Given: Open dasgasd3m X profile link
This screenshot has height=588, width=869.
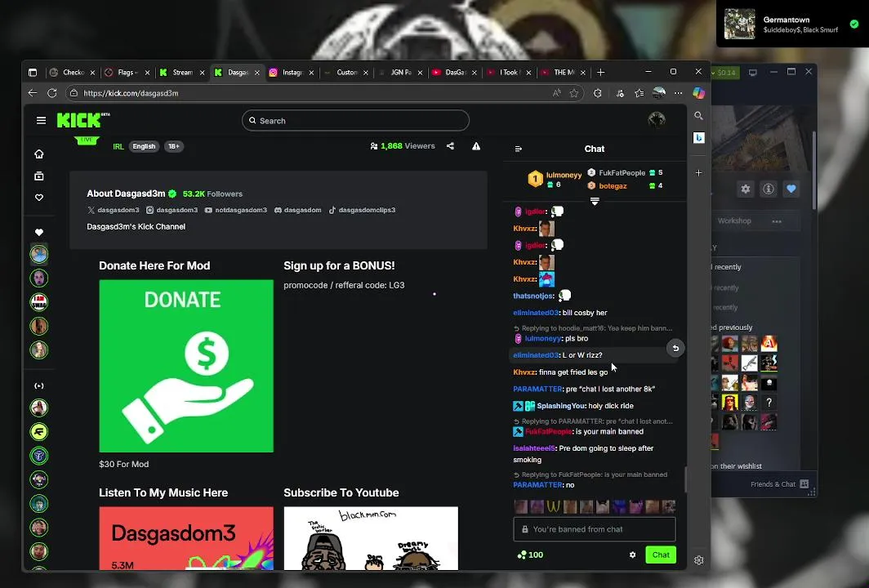Looking at the screenshot, I should pyautogui.click(x=113, y=210).
